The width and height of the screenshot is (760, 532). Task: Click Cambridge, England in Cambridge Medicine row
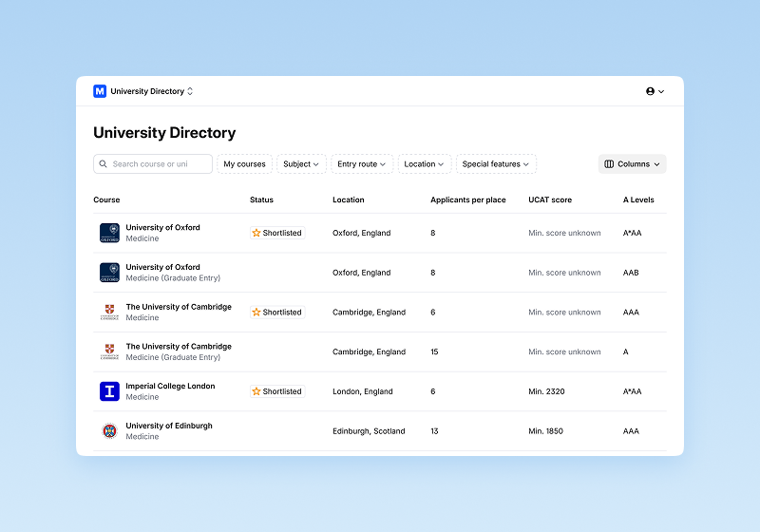(x=369, y=312)
